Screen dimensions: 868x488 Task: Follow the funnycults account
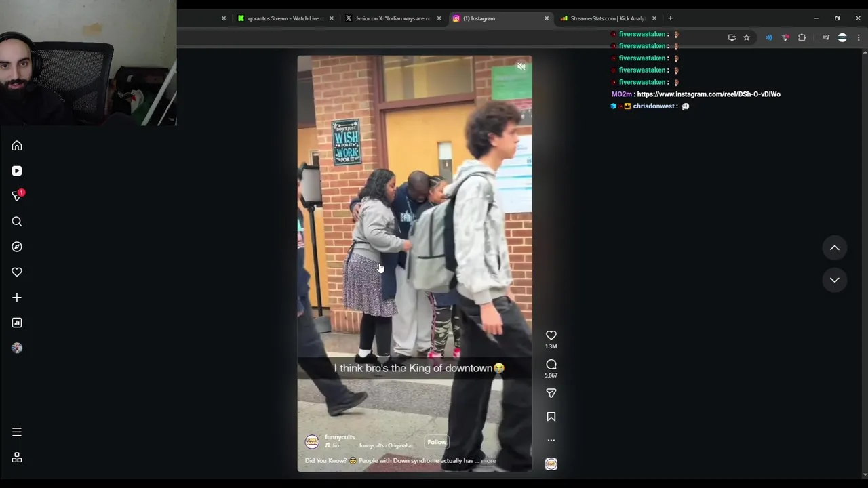[x=437, y=442]
